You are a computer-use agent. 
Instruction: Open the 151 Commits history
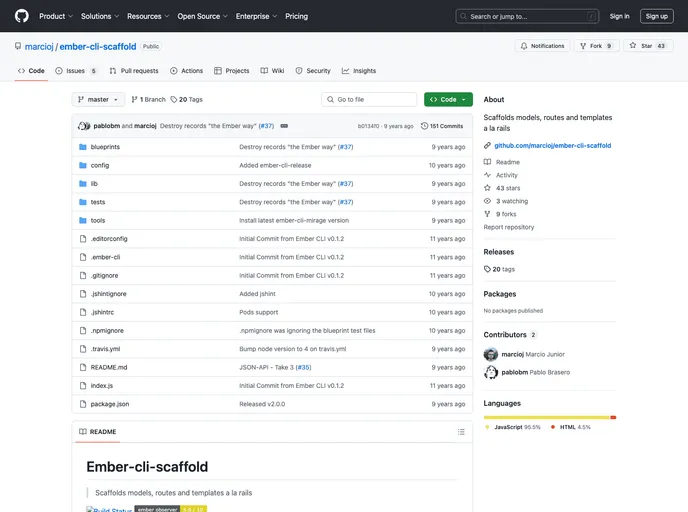[x=442, y=126]
